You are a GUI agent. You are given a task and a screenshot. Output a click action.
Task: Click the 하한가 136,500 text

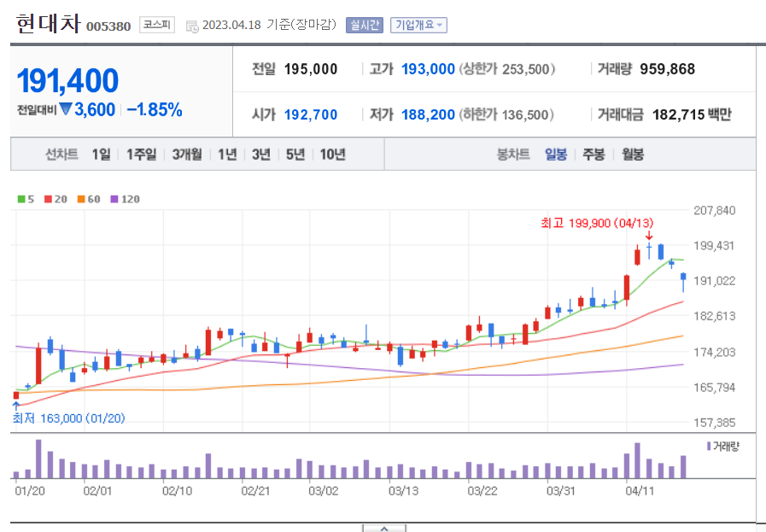[506, 114]
